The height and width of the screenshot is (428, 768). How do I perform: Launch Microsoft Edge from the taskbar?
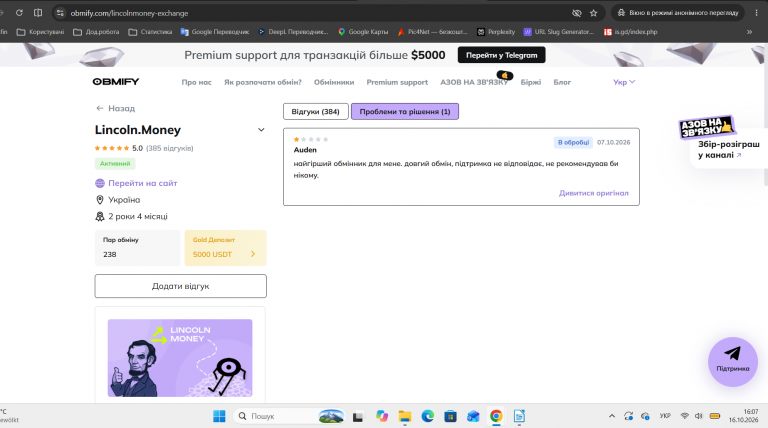click(x=428, y=416)
